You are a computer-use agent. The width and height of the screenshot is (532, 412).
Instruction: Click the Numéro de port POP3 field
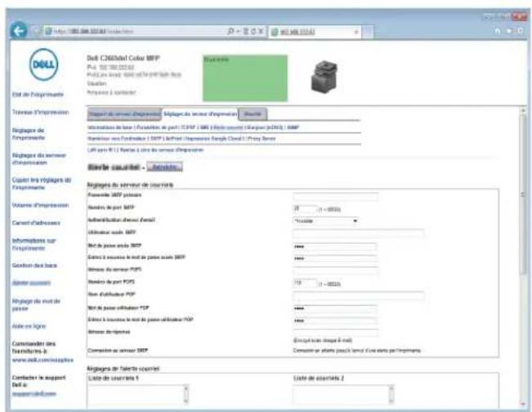point(305,283)
